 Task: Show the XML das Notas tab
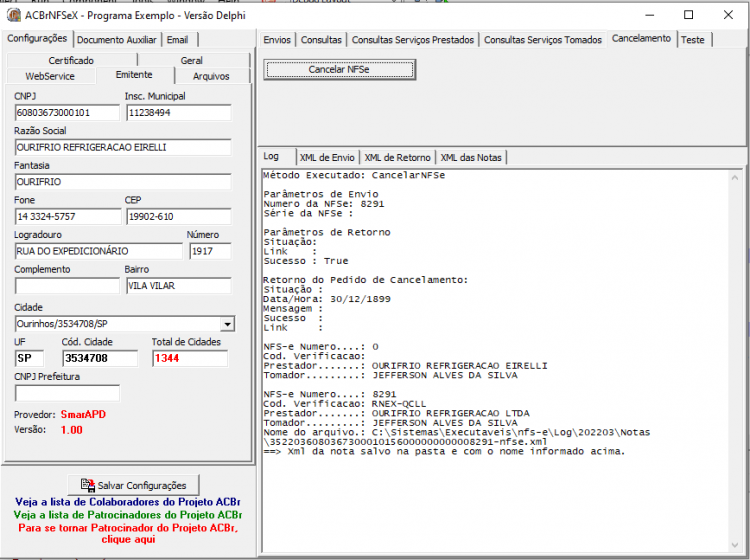tap(471, 157)
